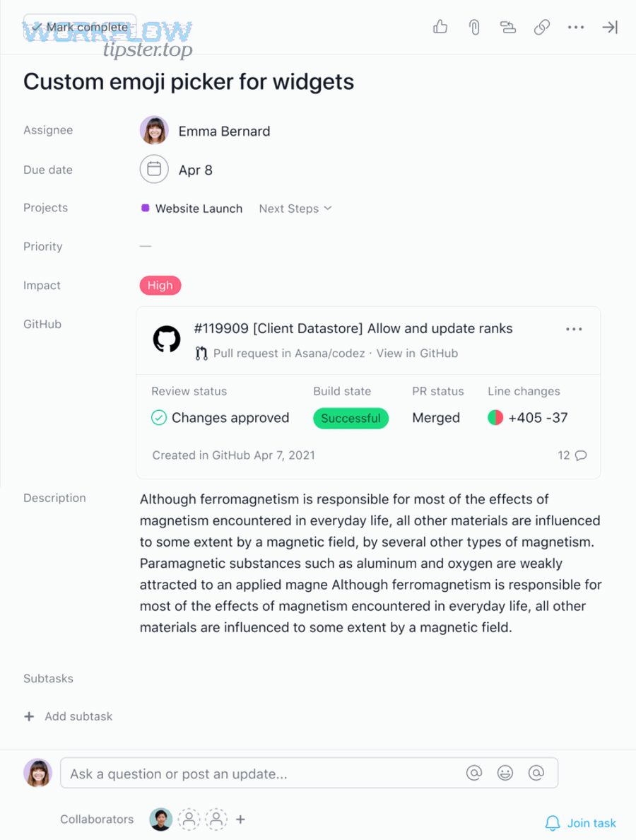Add a subtask
The width and height of the screenshot is (636, 840).
68,716
